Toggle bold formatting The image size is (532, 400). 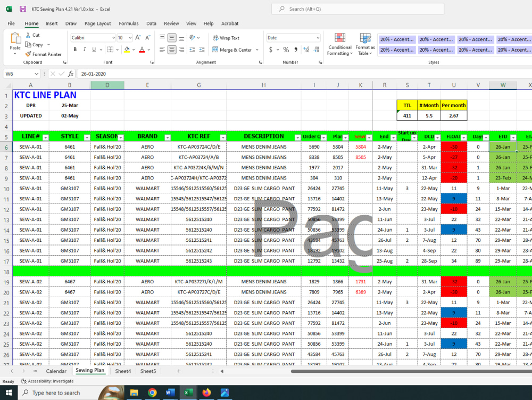(x=75, y=48)
